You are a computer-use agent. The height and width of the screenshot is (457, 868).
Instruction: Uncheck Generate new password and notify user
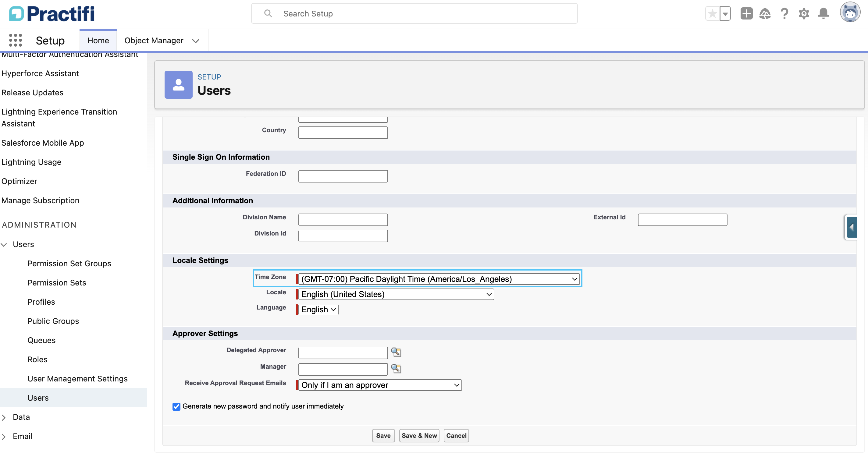point(176,406)
